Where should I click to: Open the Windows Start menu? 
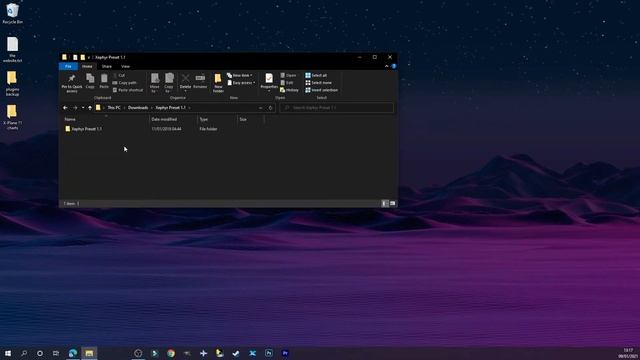tap(8, 353)
